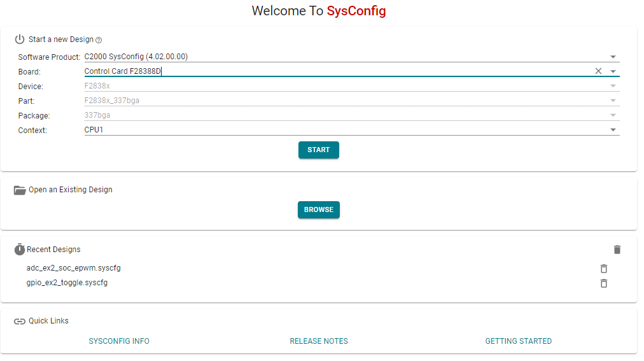Open the GETTING STARTED link
644x361 pixels.
519,341
